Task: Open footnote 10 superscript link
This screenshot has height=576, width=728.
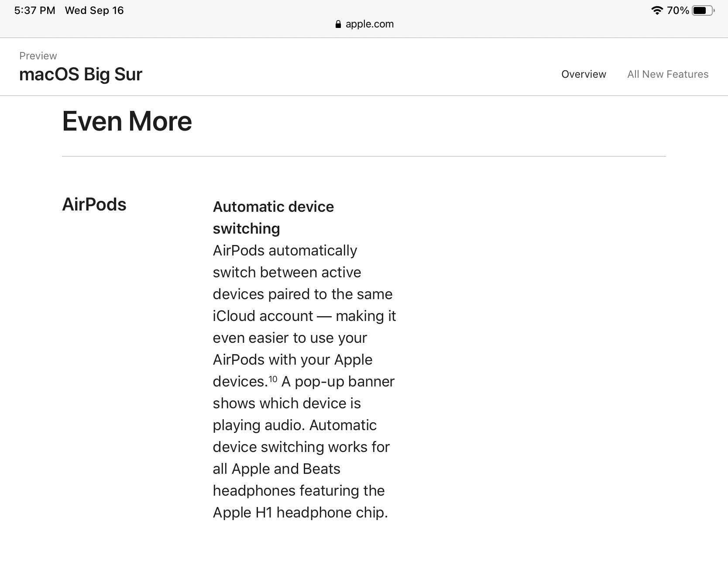Action: [273, 379]
